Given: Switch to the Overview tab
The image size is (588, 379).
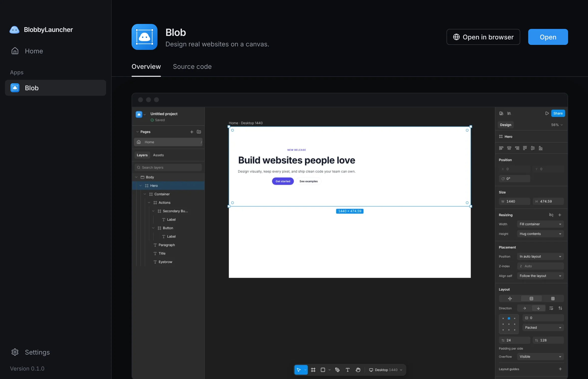Looking at the screenshot, I should click(146, 67).
